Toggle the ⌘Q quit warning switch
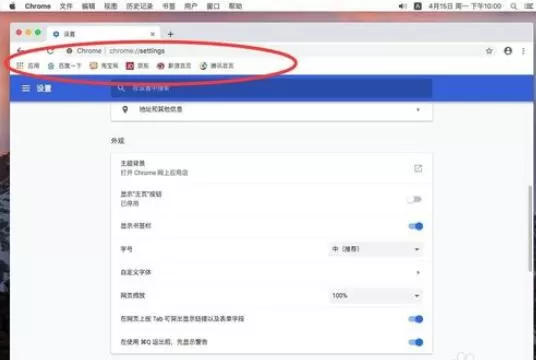This screenshot has width=536, height=360. click(x=416, y=342)
